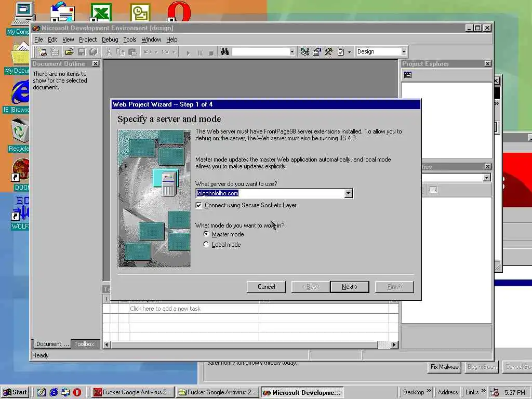Click the server name input field
Screen dimensions: 532x399
[270, 193]
